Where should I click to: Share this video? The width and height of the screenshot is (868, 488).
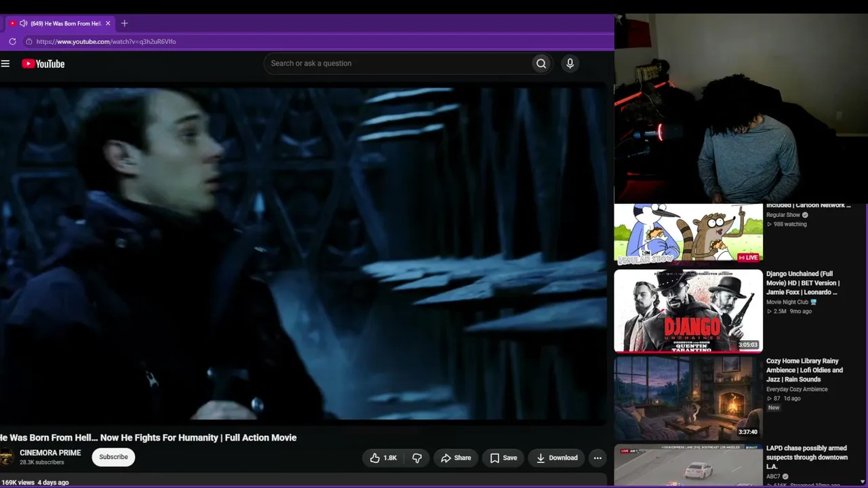[x=456, y=458]
